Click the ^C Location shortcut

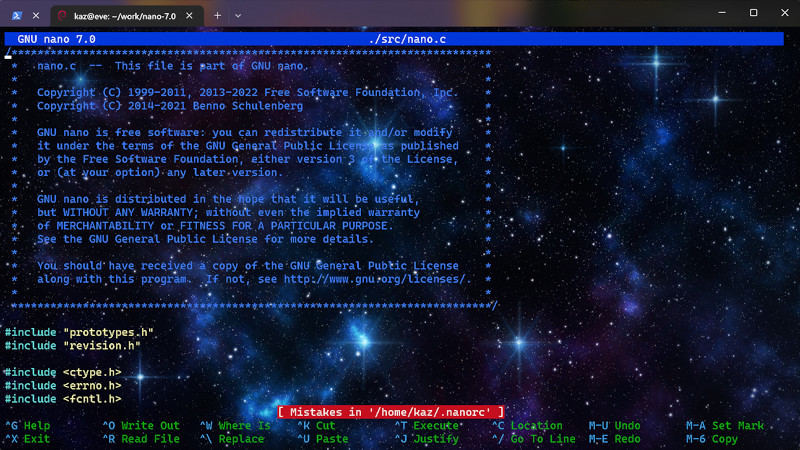click(528, 426)
